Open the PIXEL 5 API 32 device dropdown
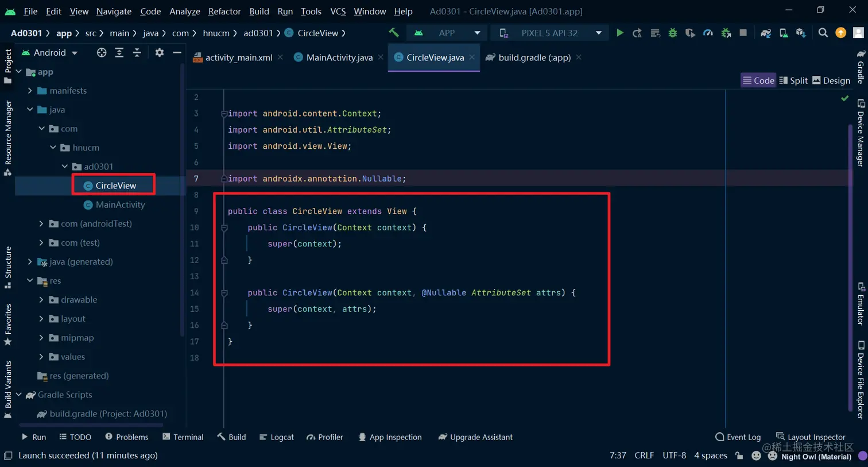The height and width of the screenshot is (467, 868). click(550, 33)
